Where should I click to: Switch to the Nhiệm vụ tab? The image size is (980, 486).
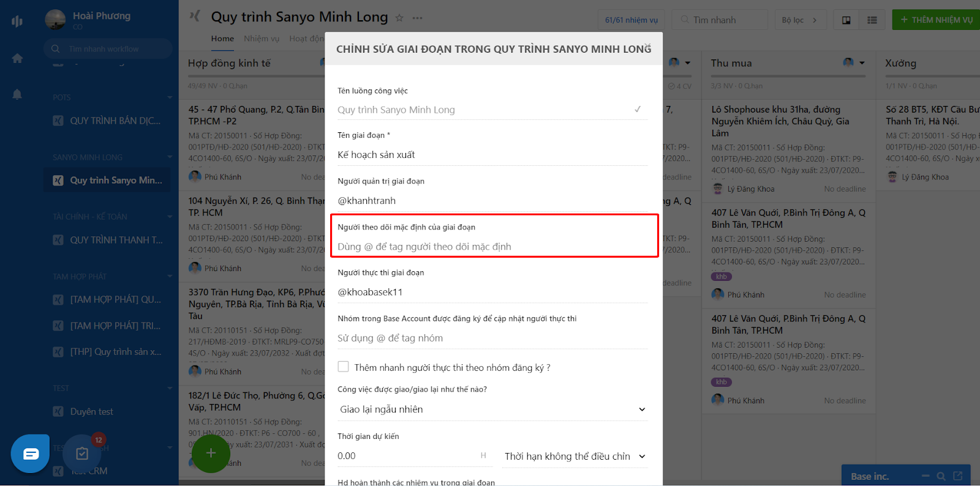262,39
